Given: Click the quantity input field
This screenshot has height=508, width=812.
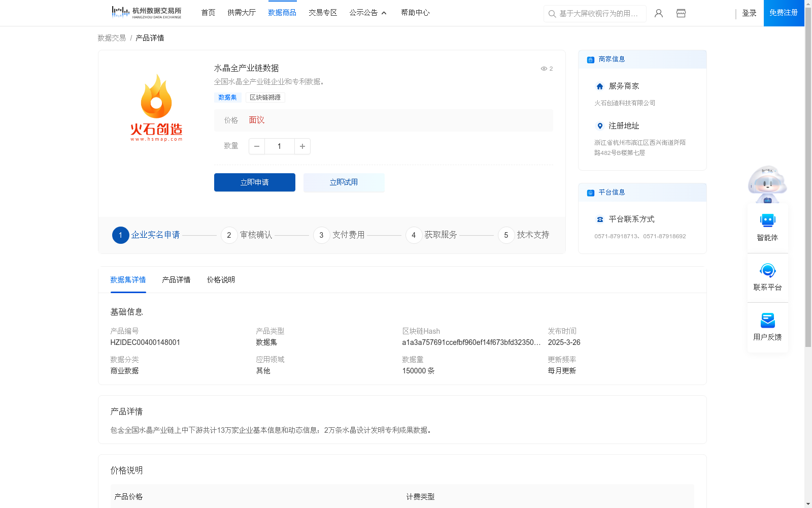Looking at the screenshot, I should pos(279,146).
